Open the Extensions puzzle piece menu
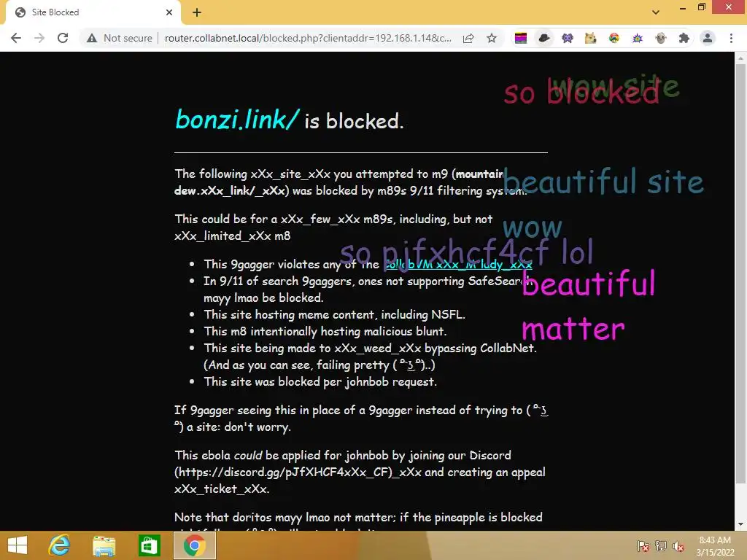747x560 pixels. pyautogui.click(x=684, y=38)
